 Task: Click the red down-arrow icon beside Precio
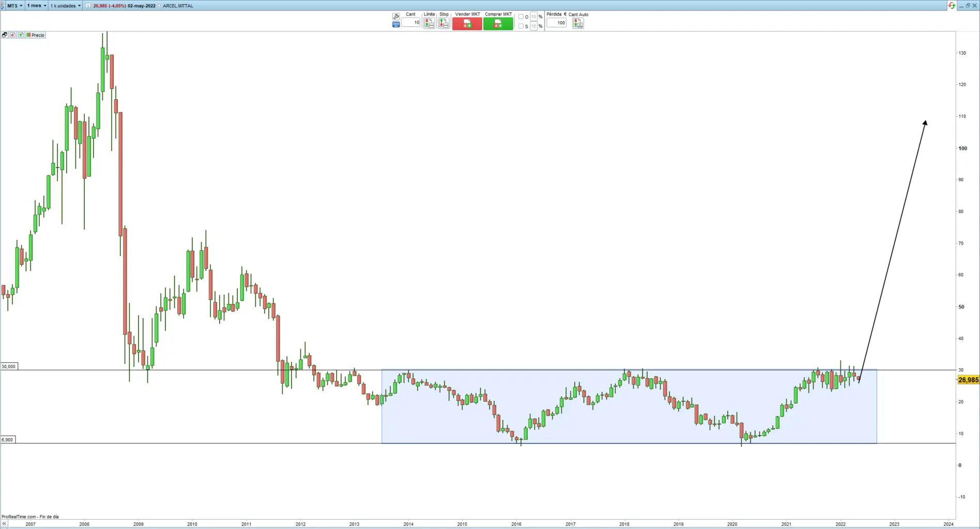13,35
